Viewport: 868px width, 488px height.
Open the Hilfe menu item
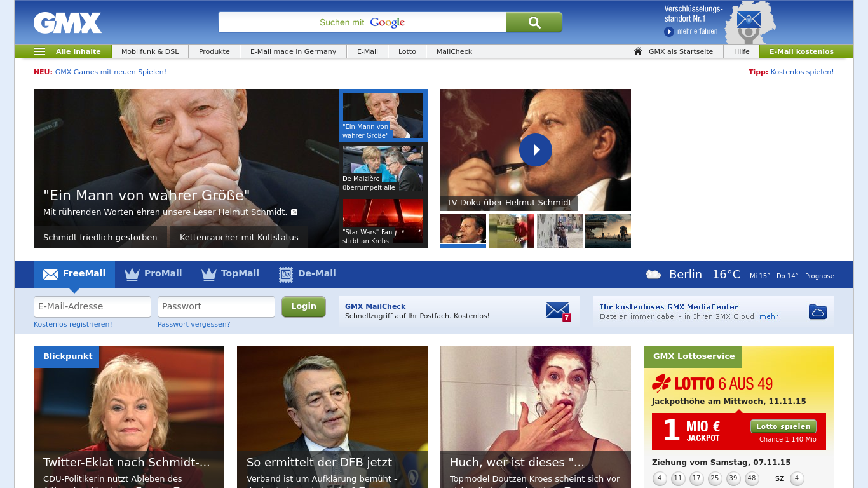click(742, 51)
